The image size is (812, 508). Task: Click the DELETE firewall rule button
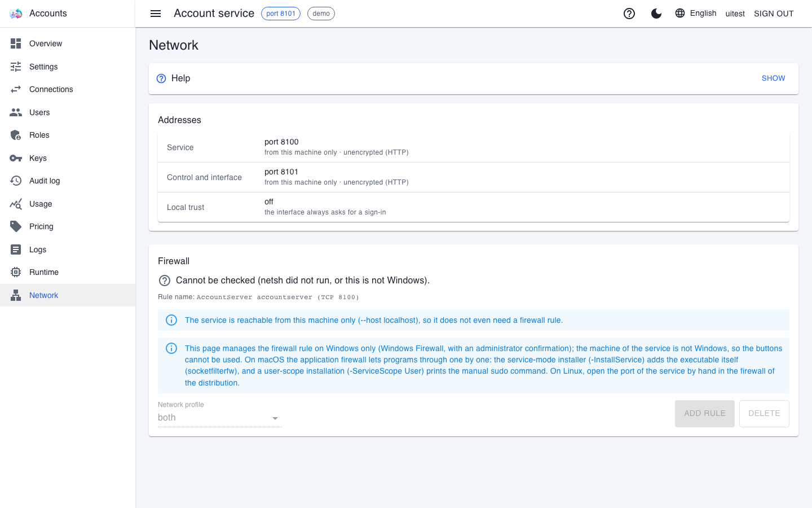[764, 414]
